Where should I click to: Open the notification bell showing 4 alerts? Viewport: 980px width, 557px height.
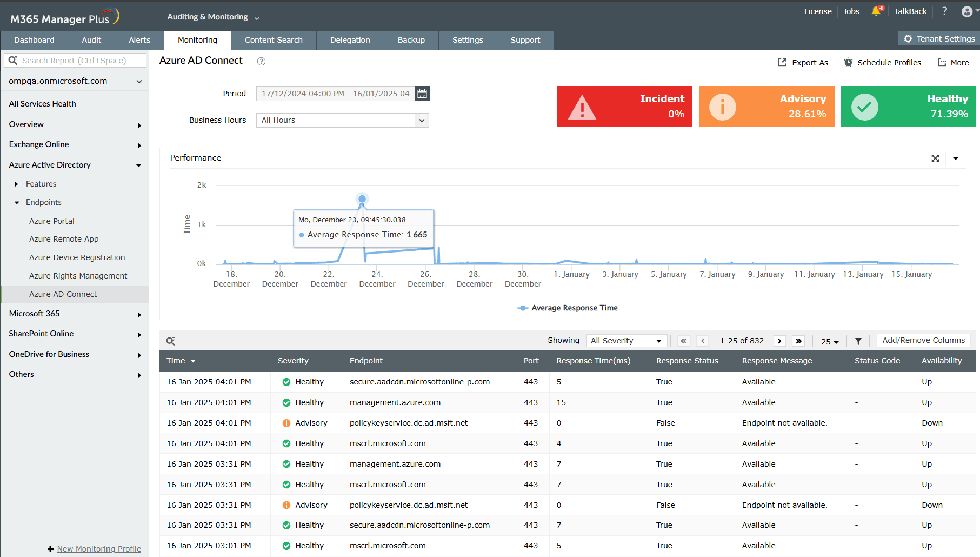tap(876, 11)
